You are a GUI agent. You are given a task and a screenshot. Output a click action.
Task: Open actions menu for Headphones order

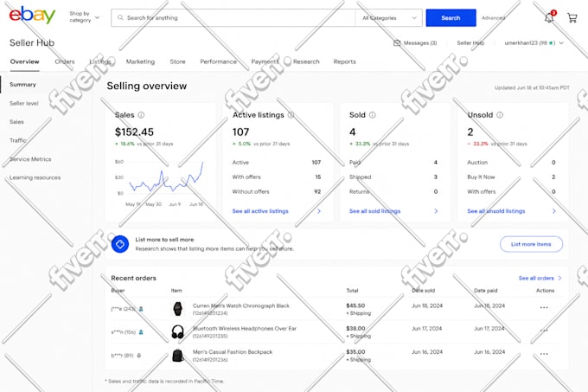click(x=544, y=331)
